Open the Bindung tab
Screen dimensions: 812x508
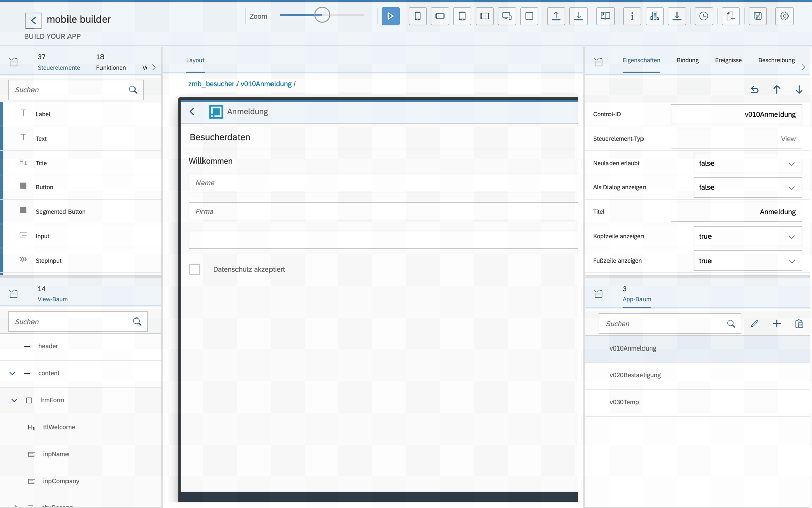click(688, 60)
